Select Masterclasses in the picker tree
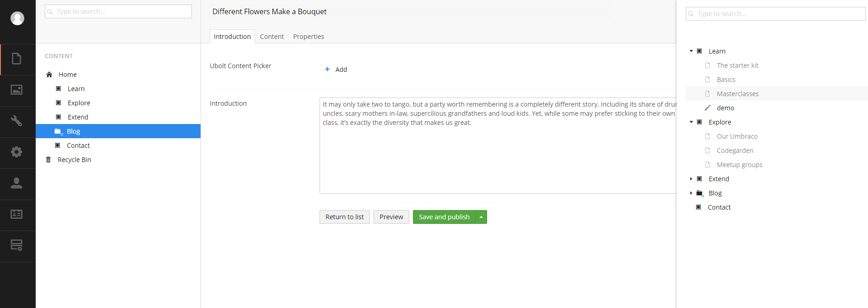The image size is (868, 308). (738, 94)
